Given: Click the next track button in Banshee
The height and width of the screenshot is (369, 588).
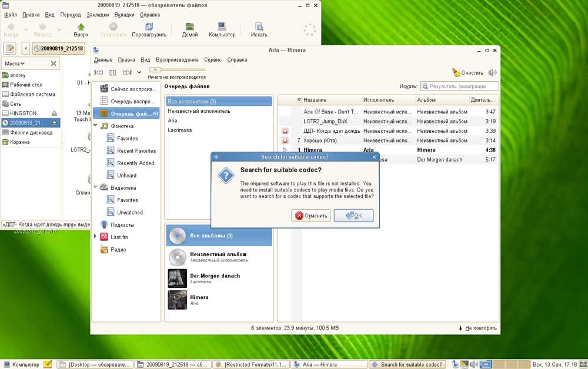Looking at the screenshot, I should tap(127, 73).
